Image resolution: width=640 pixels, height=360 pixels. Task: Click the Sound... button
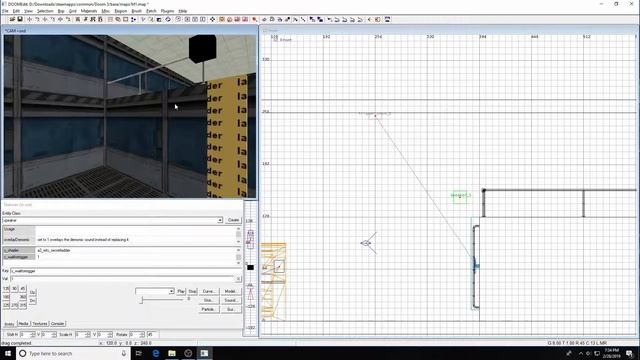(x=231, y=300)
